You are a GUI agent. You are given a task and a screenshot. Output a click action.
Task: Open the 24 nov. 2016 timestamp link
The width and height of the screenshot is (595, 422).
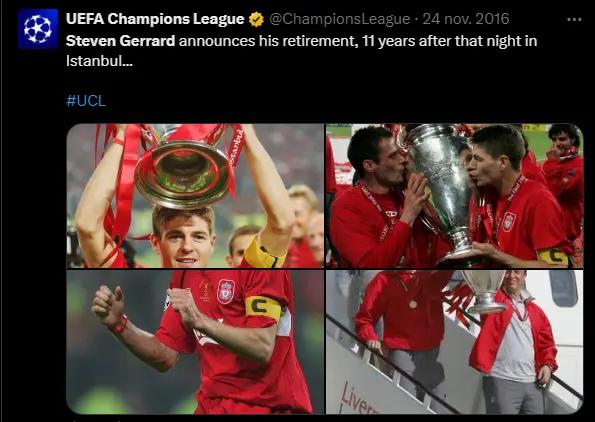click(466, 19)
